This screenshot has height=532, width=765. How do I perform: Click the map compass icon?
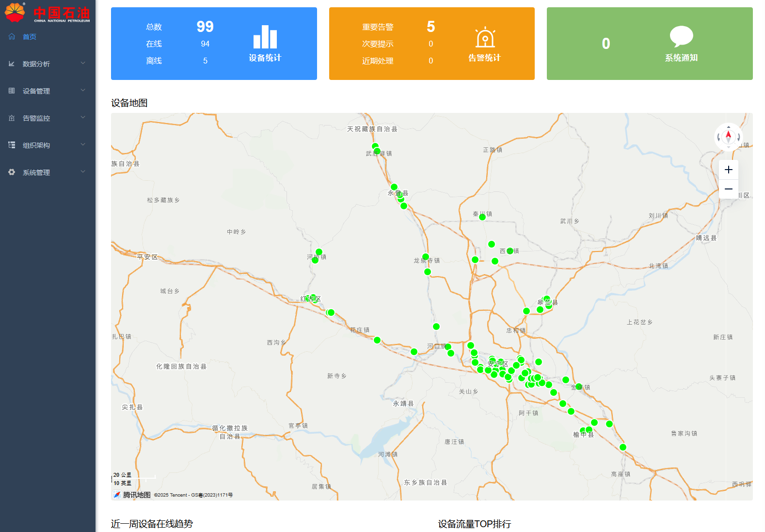point(728,137)
